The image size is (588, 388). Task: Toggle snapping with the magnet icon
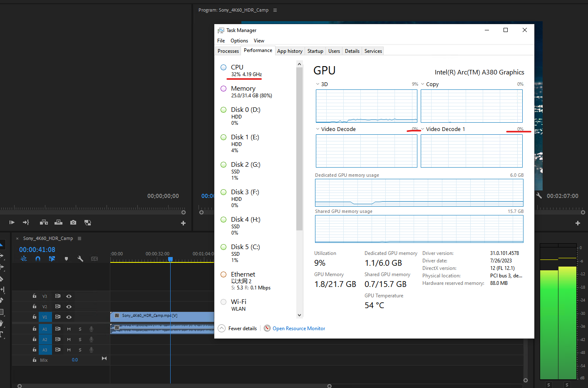point(38,258)
